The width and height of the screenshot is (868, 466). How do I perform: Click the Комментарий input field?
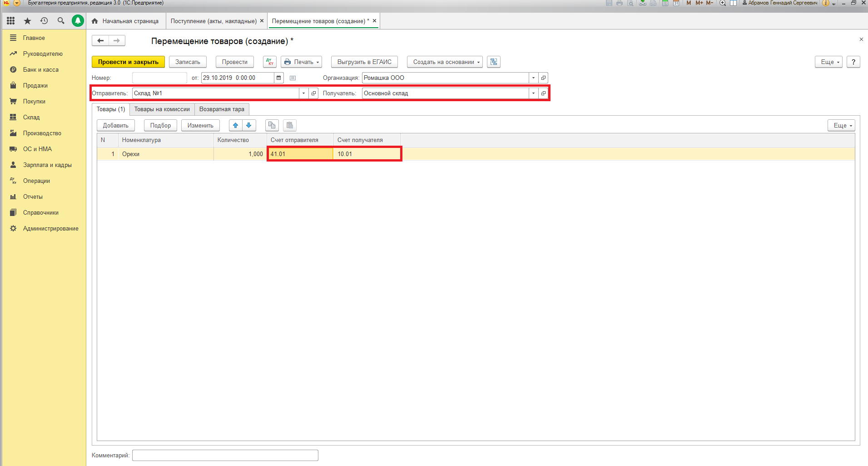click(x=225, y=456)
